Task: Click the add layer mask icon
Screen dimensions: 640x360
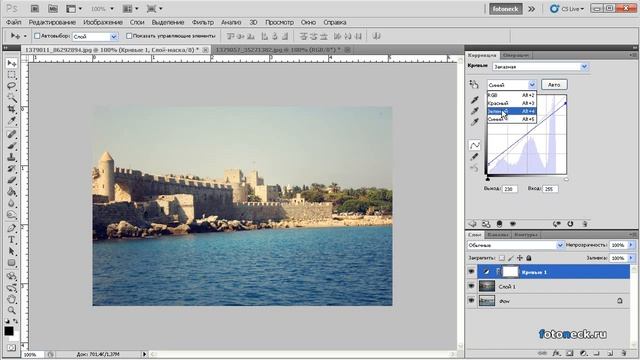Action: click(x=570, y=353)
